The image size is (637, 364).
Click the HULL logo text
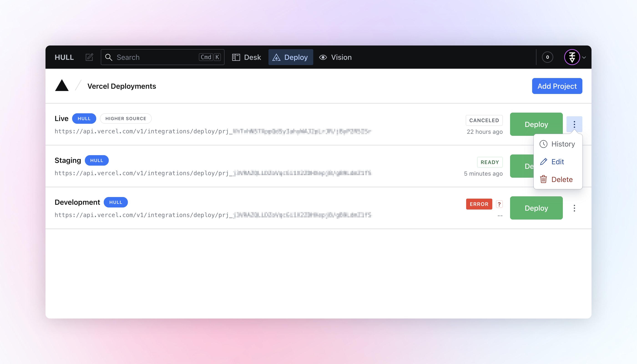(64, 57)
